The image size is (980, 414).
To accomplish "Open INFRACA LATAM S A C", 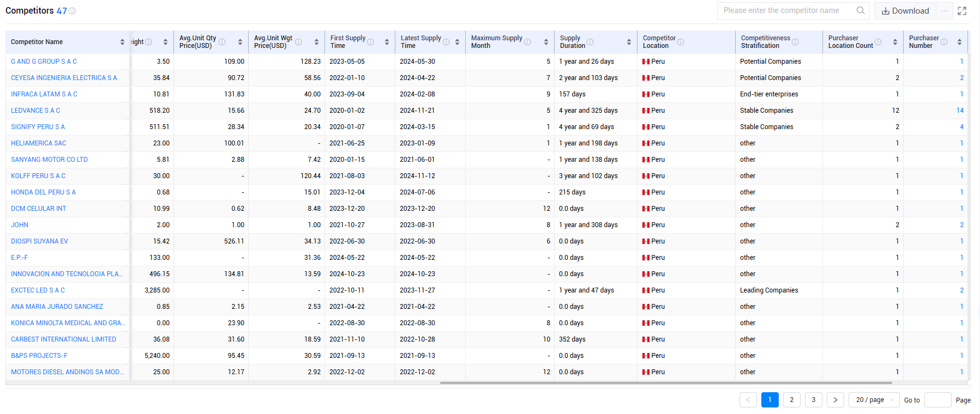I will [44, 94].
